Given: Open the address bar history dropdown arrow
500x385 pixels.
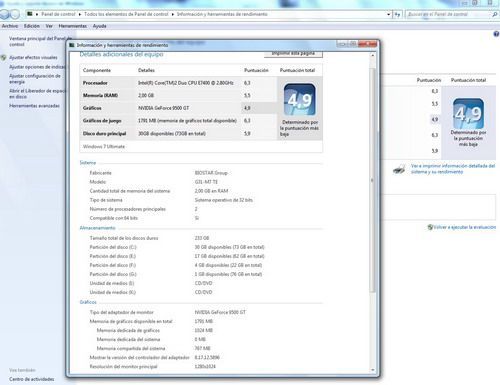Looking at the screenshot, I should [x=388, y=14].
